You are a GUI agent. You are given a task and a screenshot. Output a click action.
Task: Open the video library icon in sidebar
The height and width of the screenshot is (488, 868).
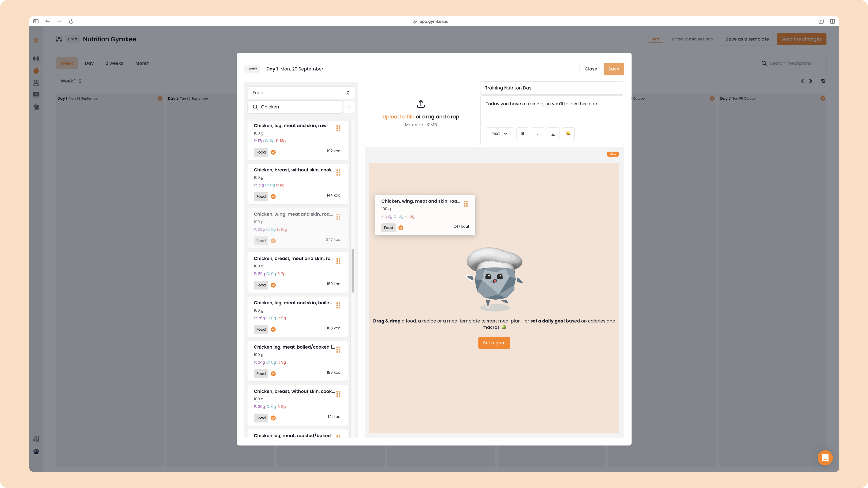coord(36,95)
